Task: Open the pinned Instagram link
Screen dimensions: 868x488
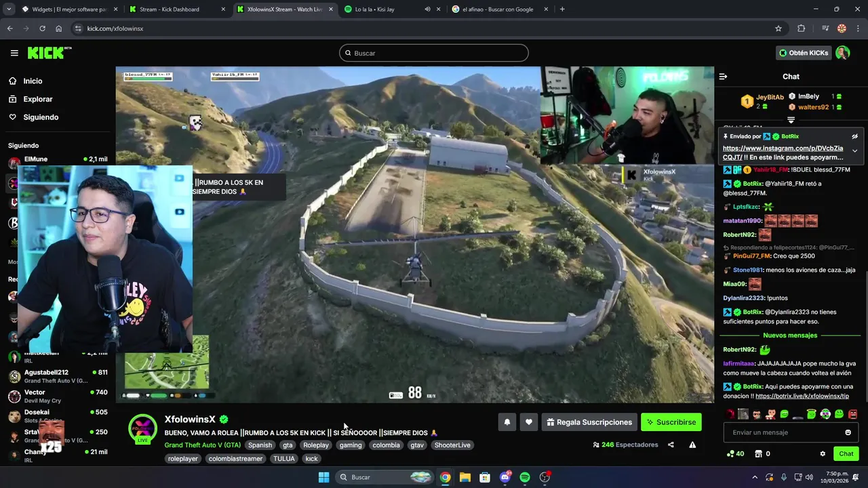Action: click(783, 152)
